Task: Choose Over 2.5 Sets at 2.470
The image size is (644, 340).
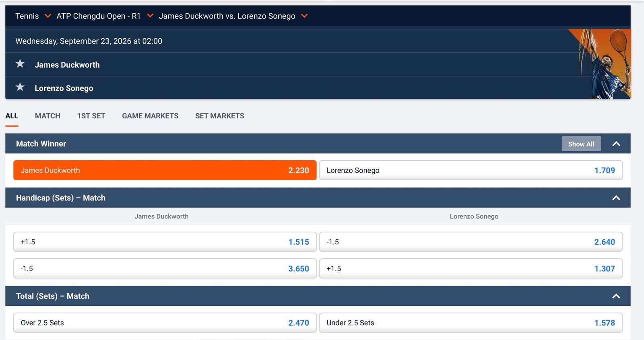Action: pyautogui.click(x=165, y=323)
